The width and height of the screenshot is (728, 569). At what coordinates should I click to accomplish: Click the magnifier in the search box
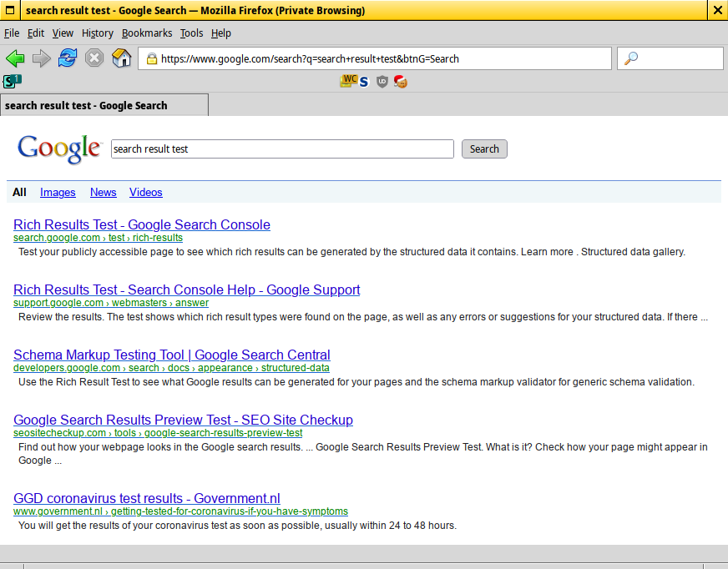pyautogui.click(x=631, y=58)
